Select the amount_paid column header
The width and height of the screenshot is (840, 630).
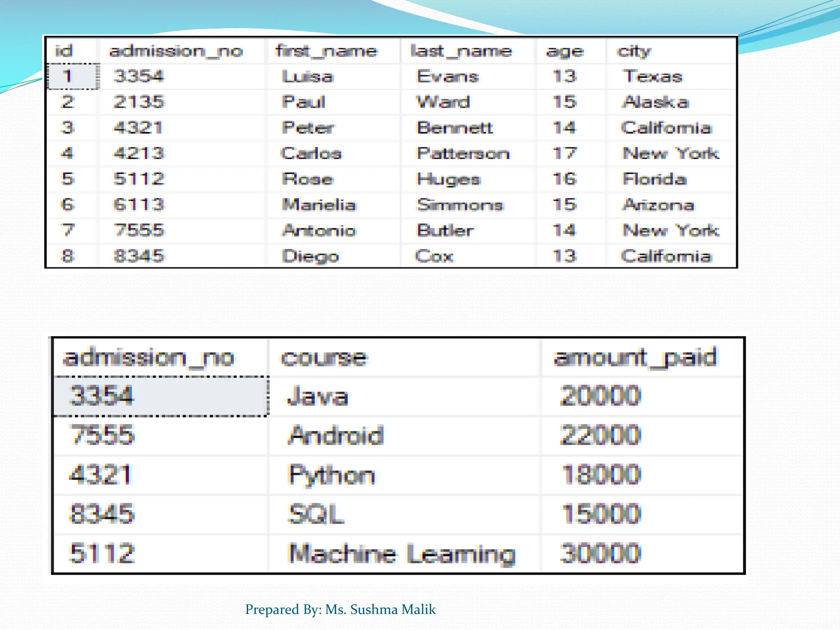tap(635, 358)
